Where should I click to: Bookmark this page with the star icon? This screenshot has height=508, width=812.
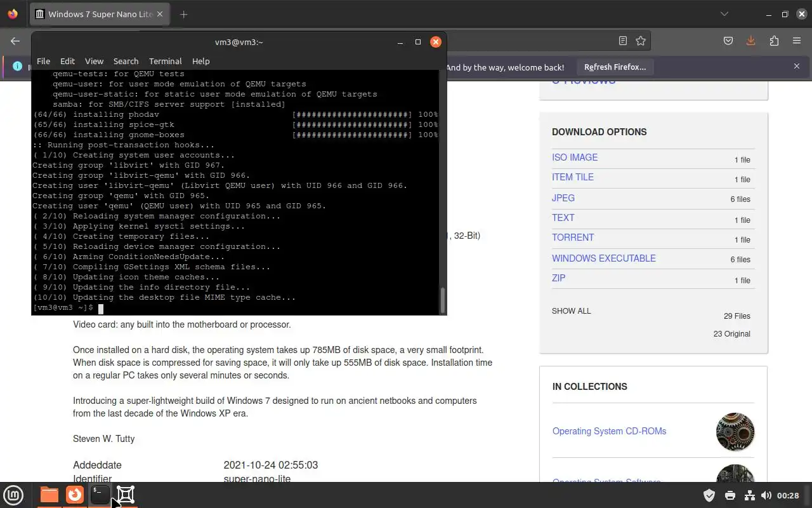point(641,41)
